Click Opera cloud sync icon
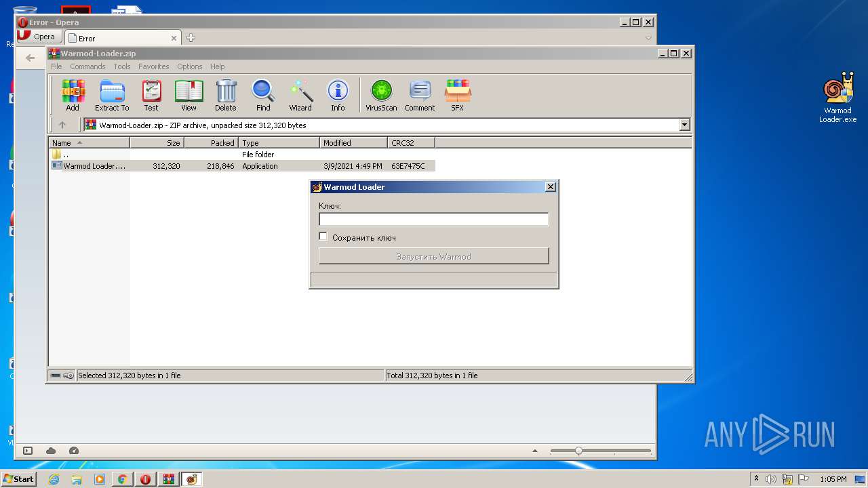 pyautogui.click(x=51, y=451)
